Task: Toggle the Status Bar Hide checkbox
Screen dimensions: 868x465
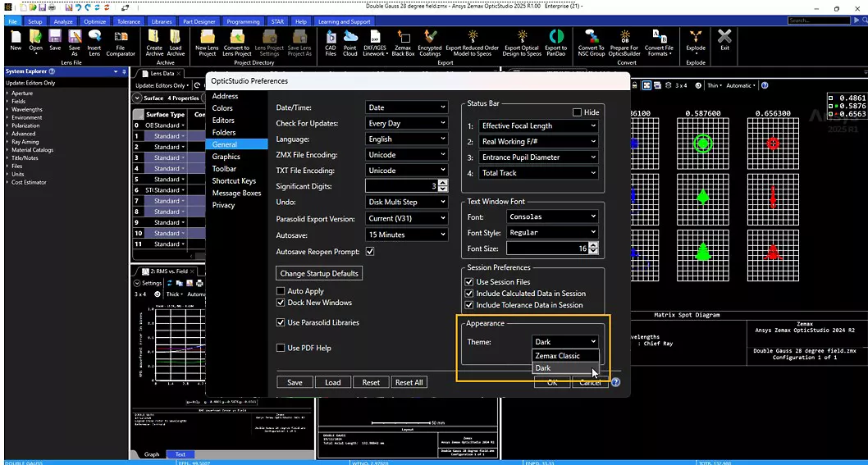Action: pyautogui.click(x=577, y=112)
